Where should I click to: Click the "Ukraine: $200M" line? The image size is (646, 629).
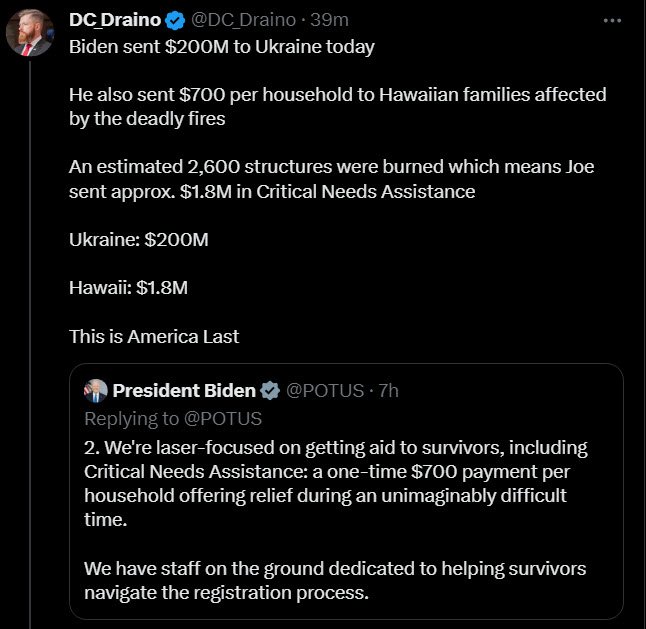138,240
